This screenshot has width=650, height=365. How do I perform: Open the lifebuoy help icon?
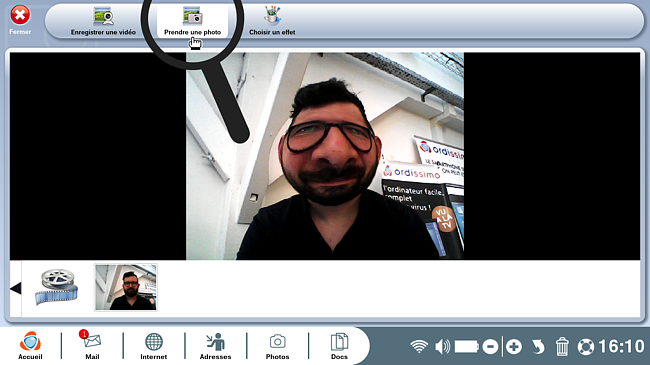coord(586,347)
